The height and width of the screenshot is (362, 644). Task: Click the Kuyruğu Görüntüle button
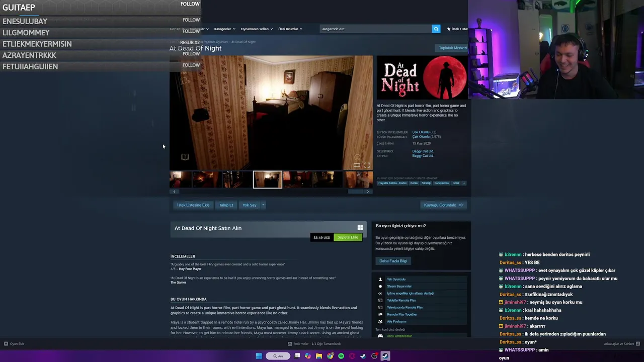443,205
